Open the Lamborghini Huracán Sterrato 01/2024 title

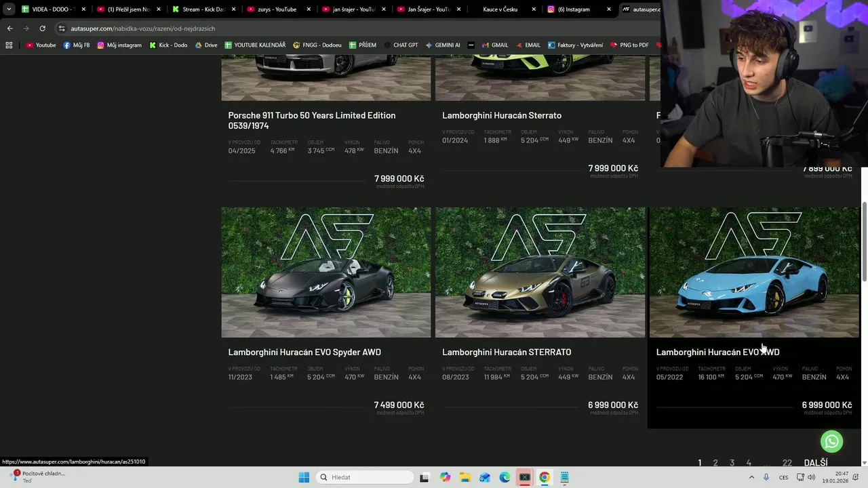coord(502,115)
